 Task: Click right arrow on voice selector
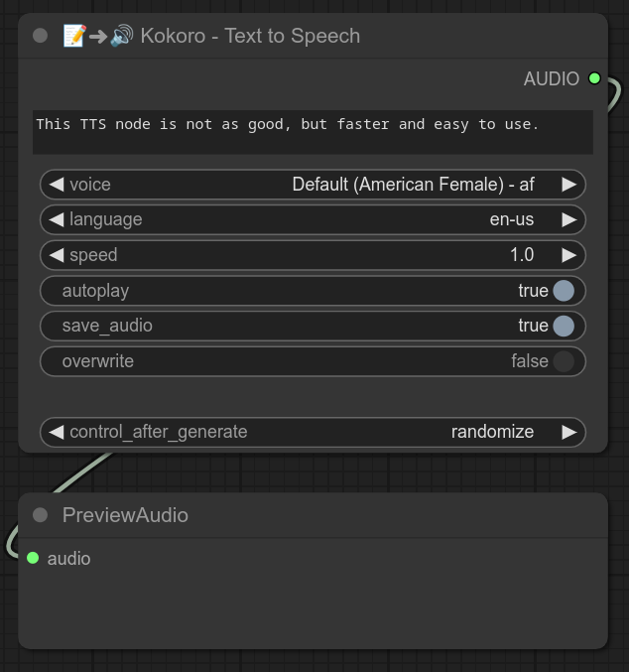568,185
